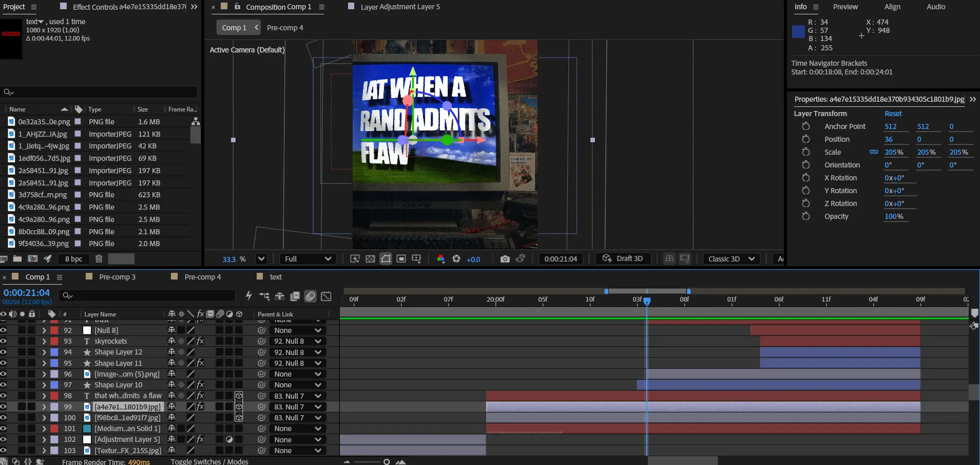Image resolution: width=980 pixels, height=465 pixels.
Task: Open the Full resolution dropdown
Action: pyautogui.click(x=308, y=259)
